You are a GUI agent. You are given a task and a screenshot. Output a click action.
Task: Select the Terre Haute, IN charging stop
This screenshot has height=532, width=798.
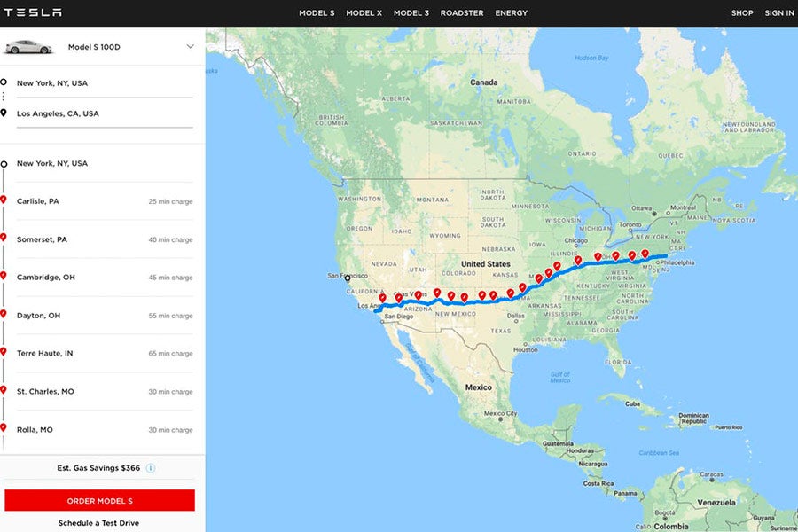[105, 353]
